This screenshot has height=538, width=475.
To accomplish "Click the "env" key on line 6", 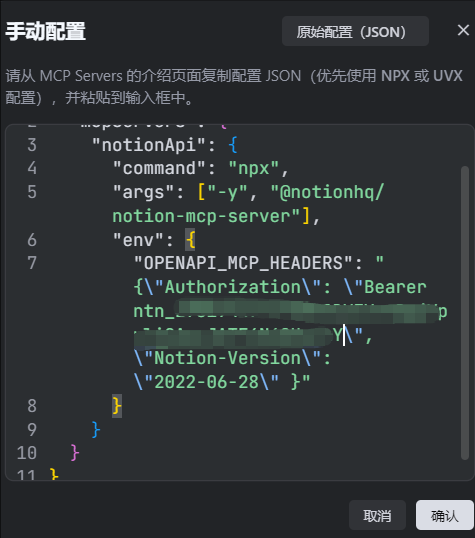I will pyautogui.click(x=138, y=240).
